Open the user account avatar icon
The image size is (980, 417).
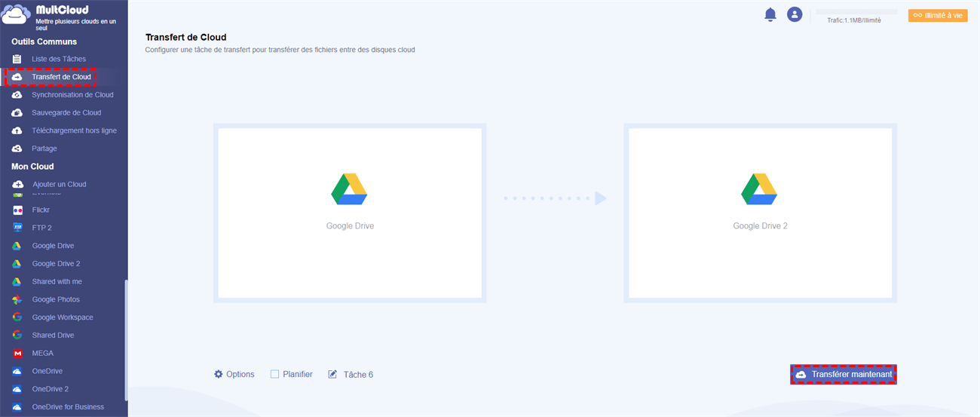794,14
